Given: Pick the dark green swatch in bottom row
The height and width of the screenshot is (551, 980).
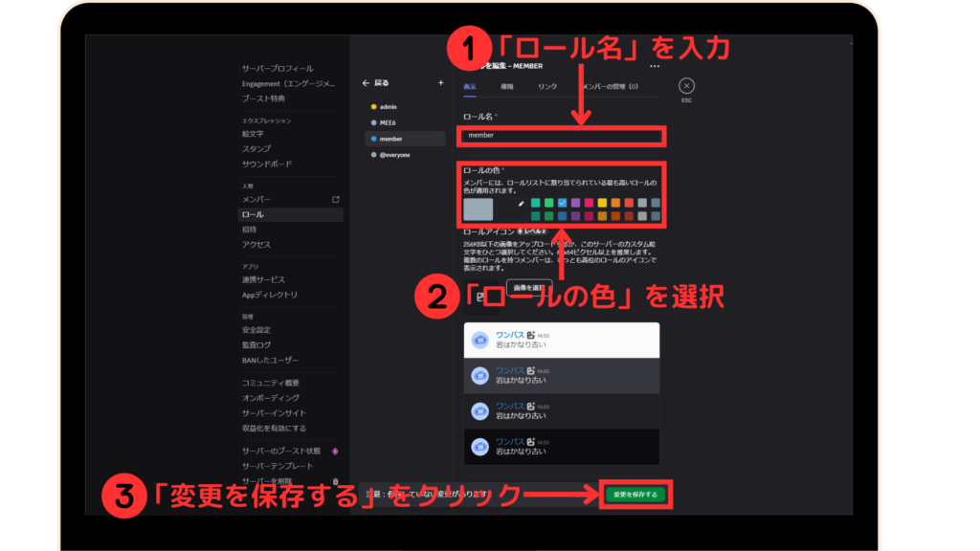Looking at the screenshot, I should click(x=548, y=216).
